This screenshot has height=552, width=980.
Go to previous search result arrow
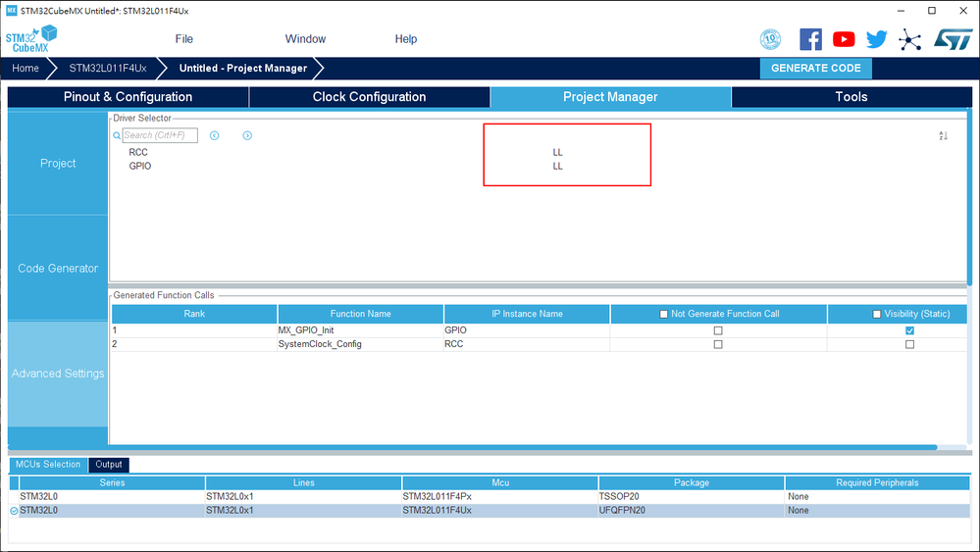[x=215, y=135]
